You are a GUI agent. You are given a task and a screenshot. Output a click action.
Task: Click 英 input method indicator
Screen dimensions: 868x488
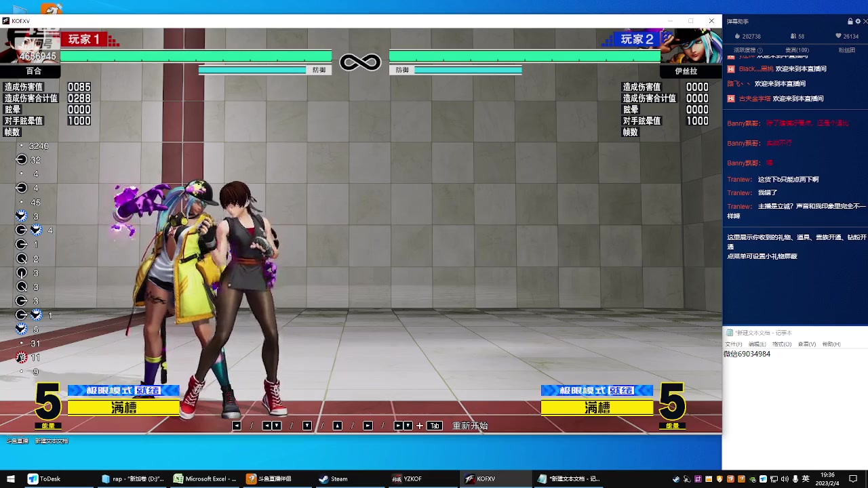coord(806,479)
